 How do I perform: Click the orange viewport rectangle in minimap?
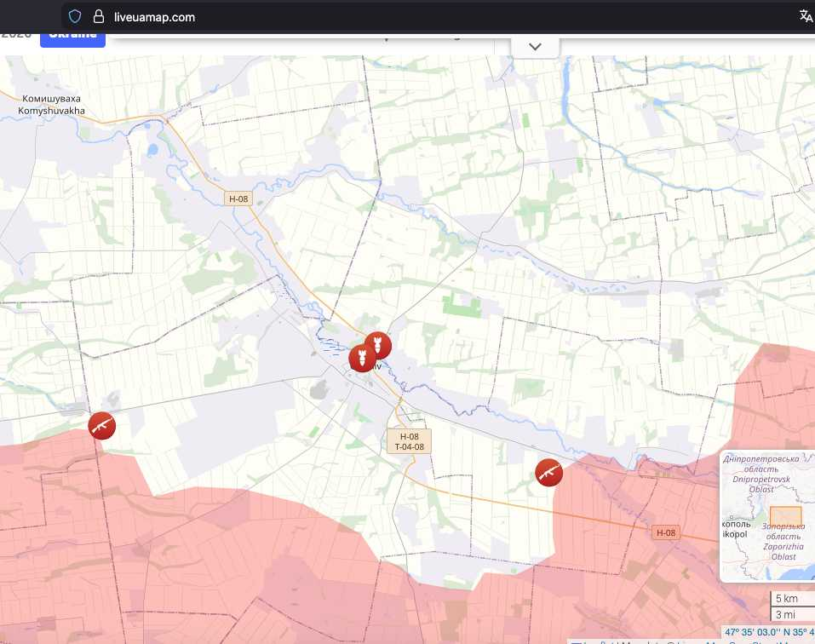pyautogui.click(x=785, y=517)
